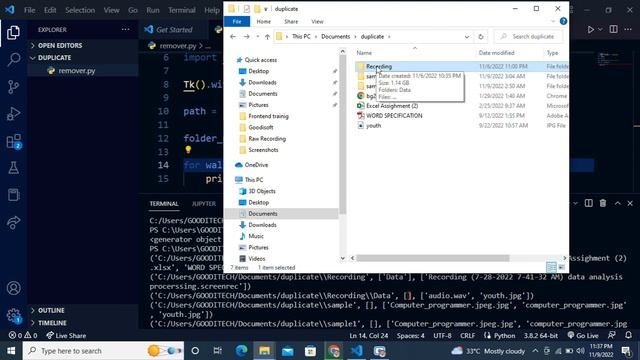Open View ribbon tab in Explorer
The width and height of the screenshot is (640, 360).
coord(317,22)
